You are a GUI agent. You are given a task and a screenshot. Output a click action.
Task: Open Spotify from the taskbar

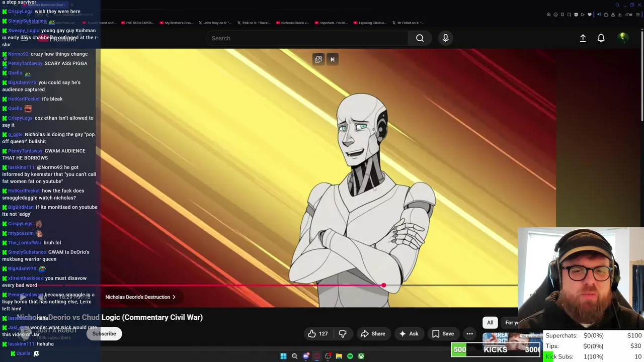click(x=350, y=356)
